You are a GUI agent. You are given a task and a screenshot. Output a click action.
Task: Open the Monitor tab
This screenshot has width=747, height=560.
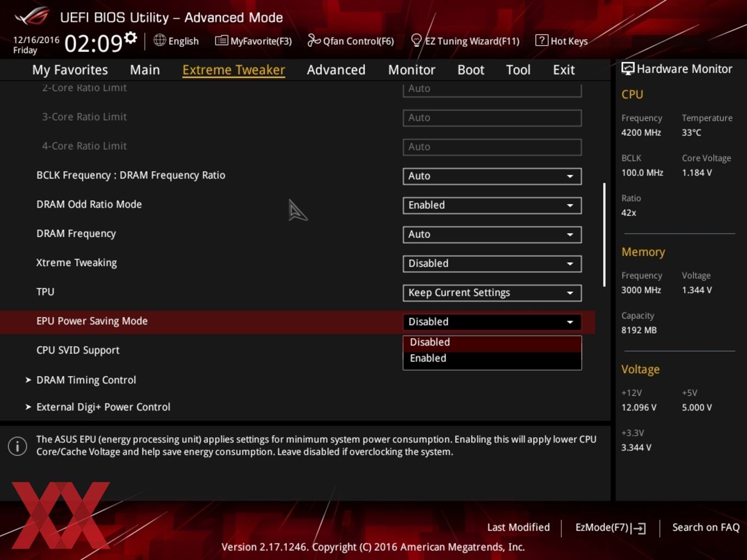[411, 70]
